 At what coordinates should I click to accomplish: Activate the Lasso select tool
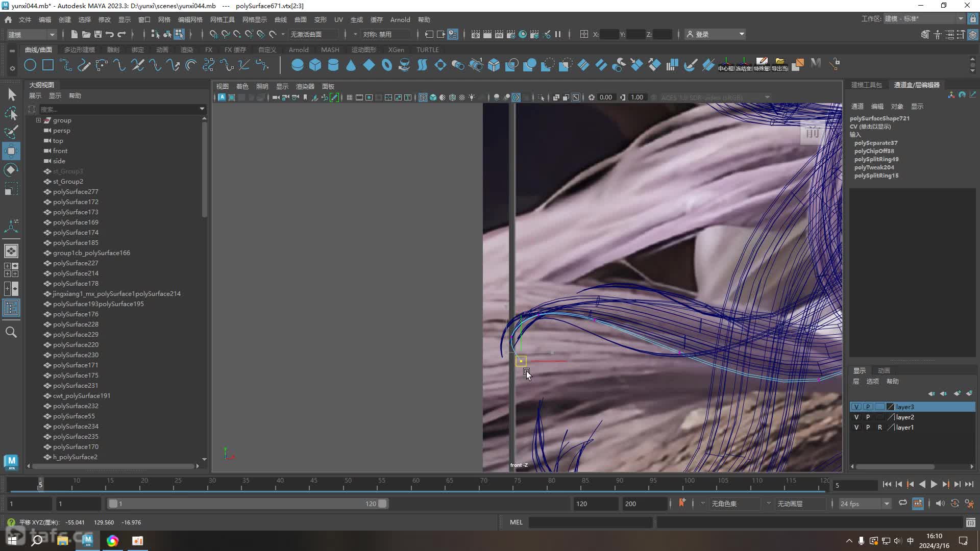coord(11,113)
